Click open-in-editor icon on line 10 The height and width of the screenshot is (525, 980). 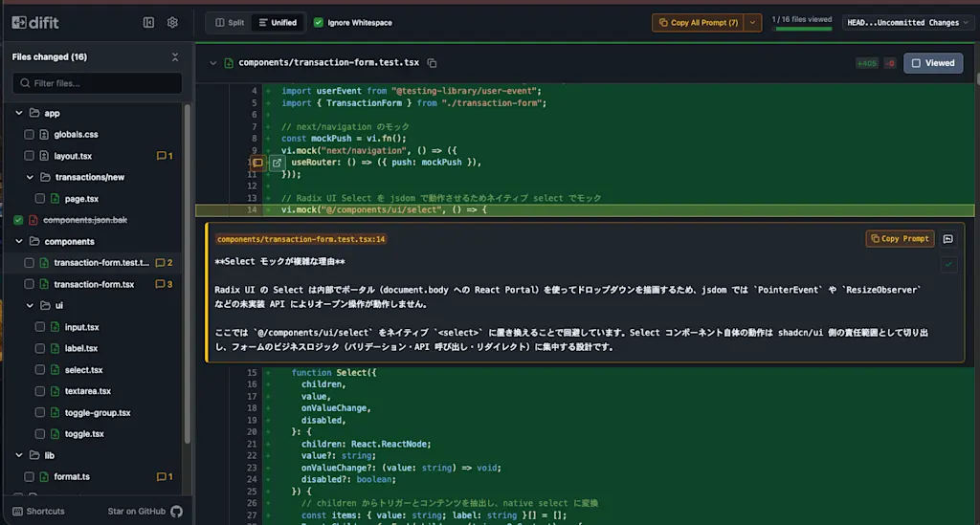(277, 163)
